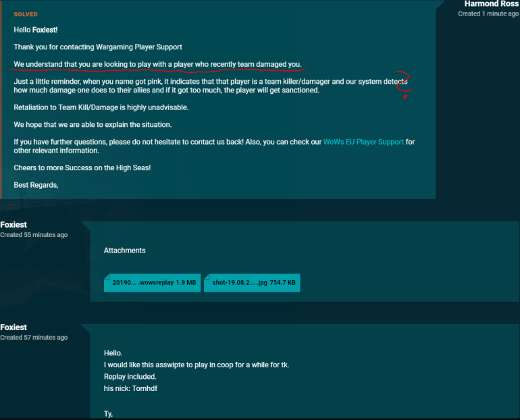Click the Foxiest name above 55 minutes ago
520x420 pixels.
pos(14,225)
